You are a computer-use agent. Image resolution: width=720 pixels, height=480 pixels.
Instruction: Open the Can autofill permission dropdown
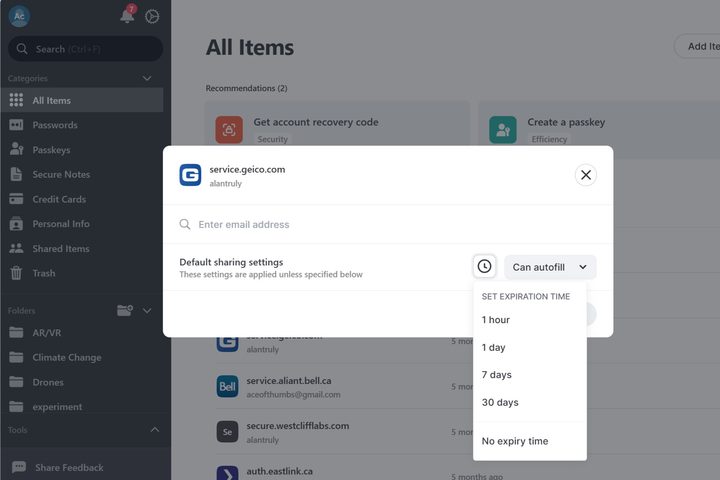click(550, 267)
